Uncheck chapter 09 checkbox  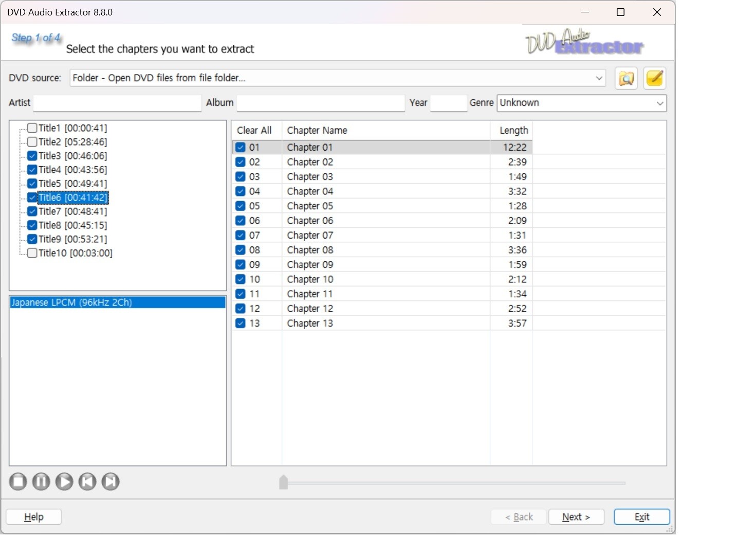tap(240, 264)
